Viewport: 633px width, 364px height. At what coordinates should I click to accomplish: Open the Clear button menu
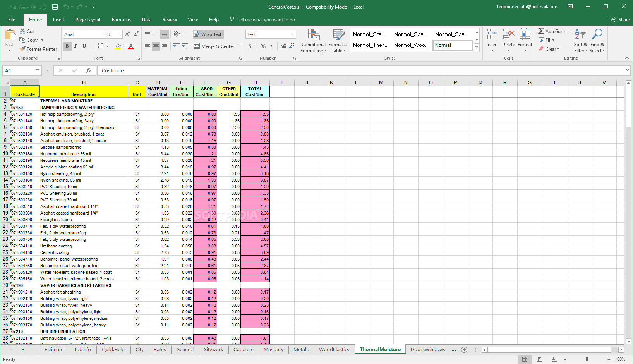549,49
